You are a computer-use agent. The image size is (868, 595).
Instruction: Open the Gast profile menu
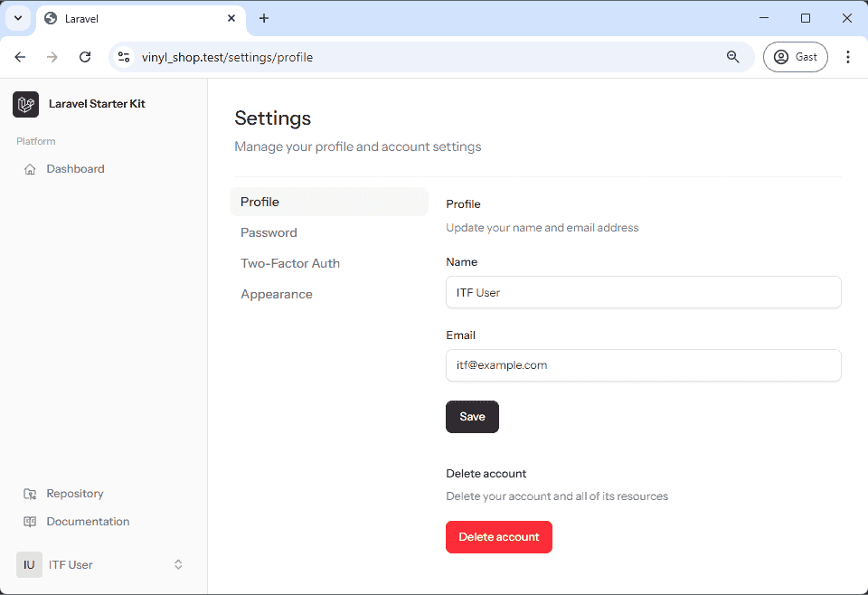795,57
